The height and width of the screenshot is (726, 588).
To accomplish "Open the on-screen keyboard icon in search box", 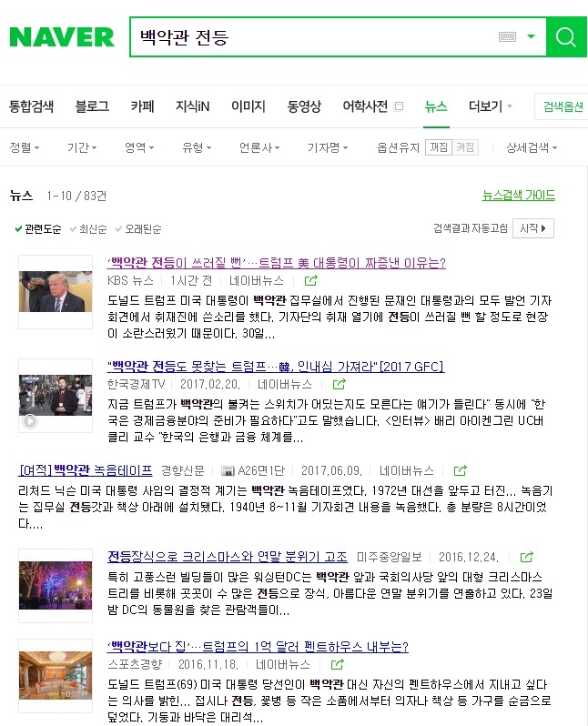I will (x=507, y=36).
